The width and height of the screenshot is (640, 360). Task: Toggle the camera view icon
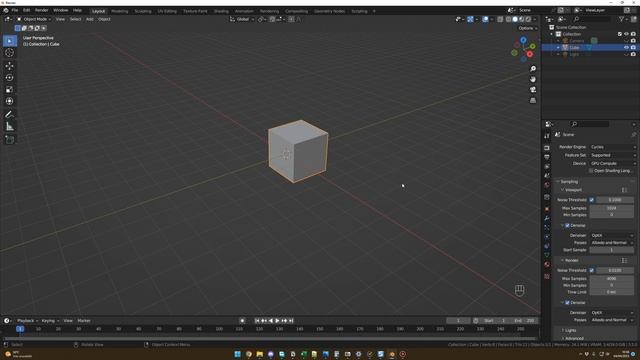point(533,90)
